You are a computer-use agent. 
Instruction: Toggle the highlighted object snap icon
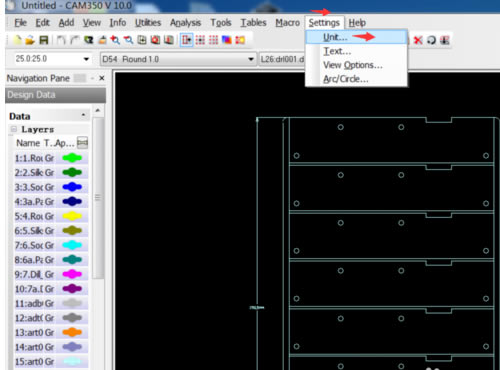pos(186,40)
